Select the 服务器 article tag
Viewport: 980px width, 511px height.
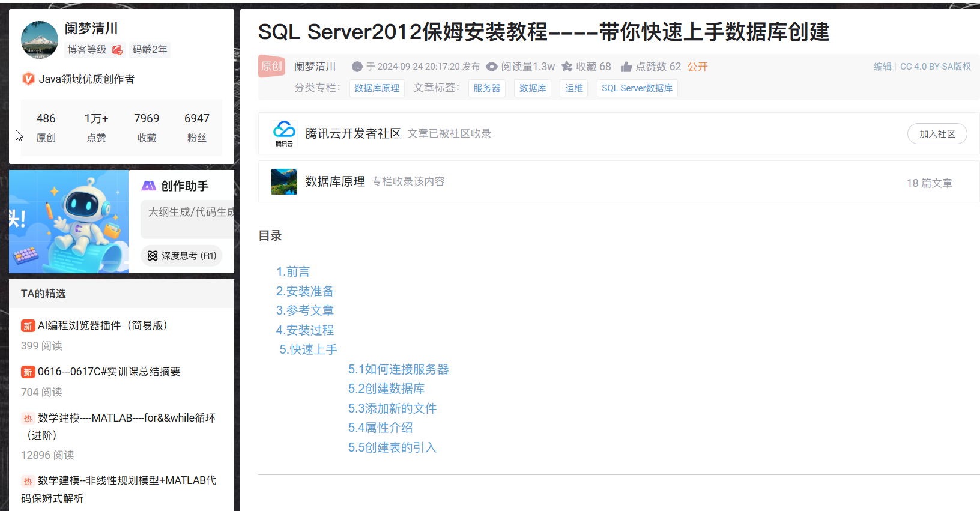487,88
